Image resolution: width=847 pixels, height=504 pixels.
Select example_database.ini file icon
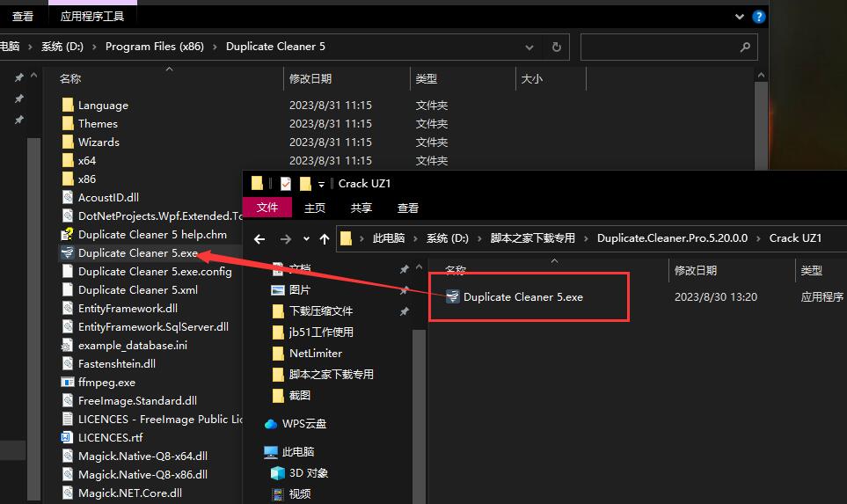[68, 345]
